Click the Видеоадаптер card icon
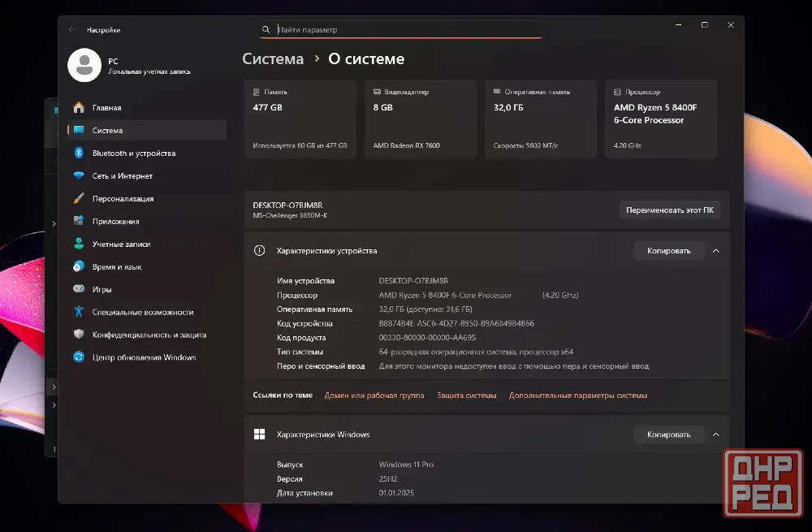Viewport: 812px width, 532px height. pos(377,92)
